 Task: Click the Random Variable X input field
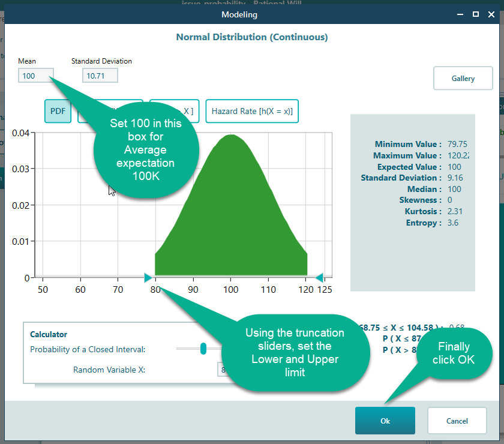(x=224, y=370)
